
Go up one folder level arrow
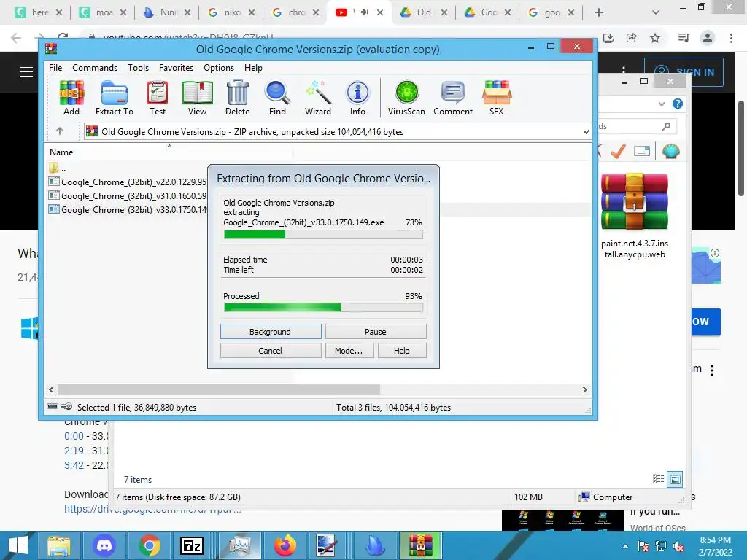[x=60, y=131]
